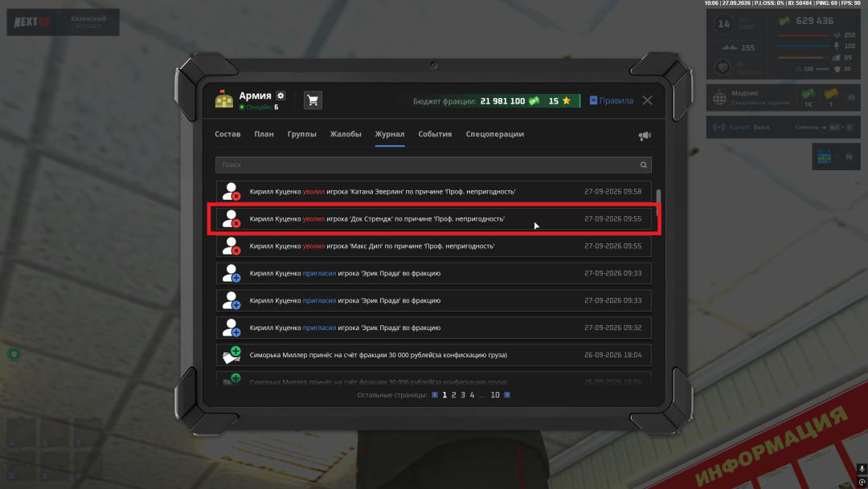Image resolution: width=868 pixels, height=489 pixels.
Task: Click the timestamp 27-09-2026 09:58
Action: tap(612, 191)
